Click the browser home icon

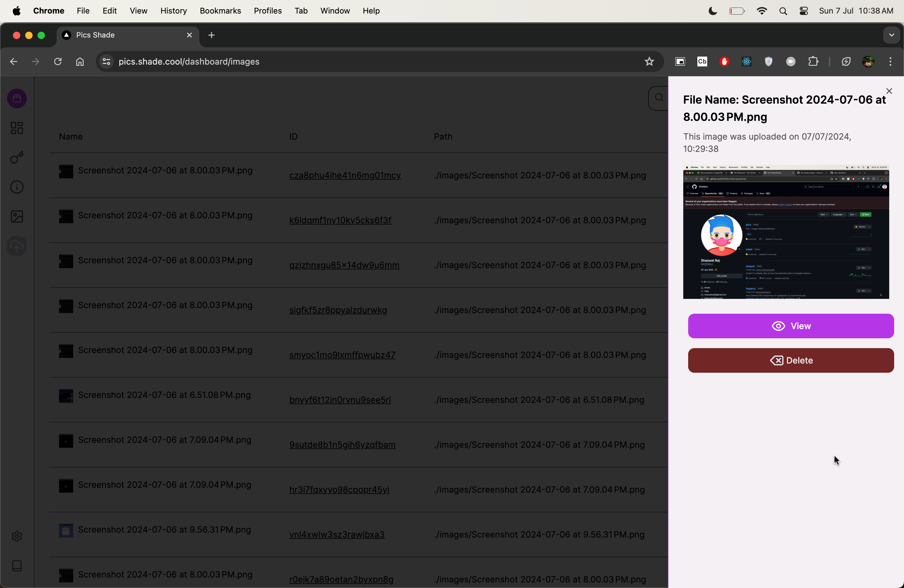80,62
